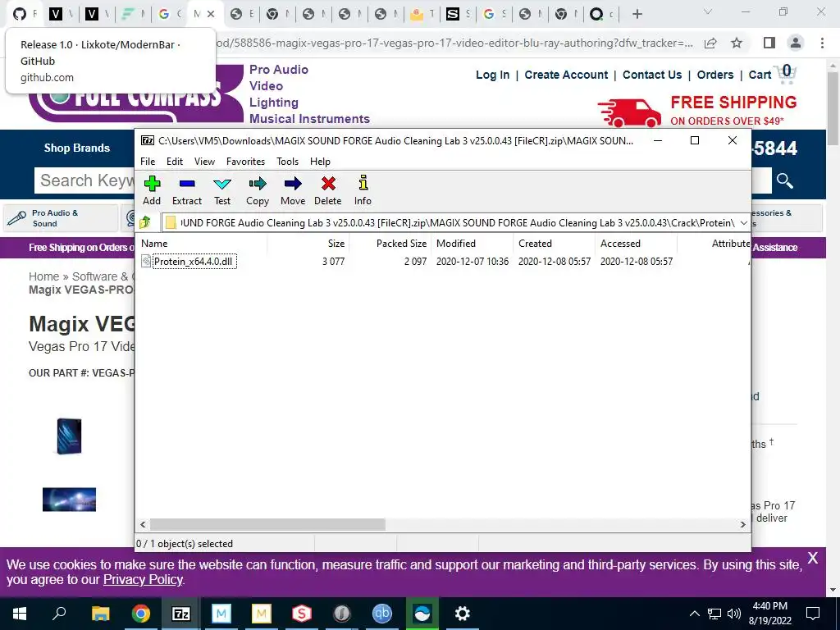This screenshot has width=840, height=630.
Task: Open a new Chrome tab
Action: pyautogui.click(x=637, y=14)
